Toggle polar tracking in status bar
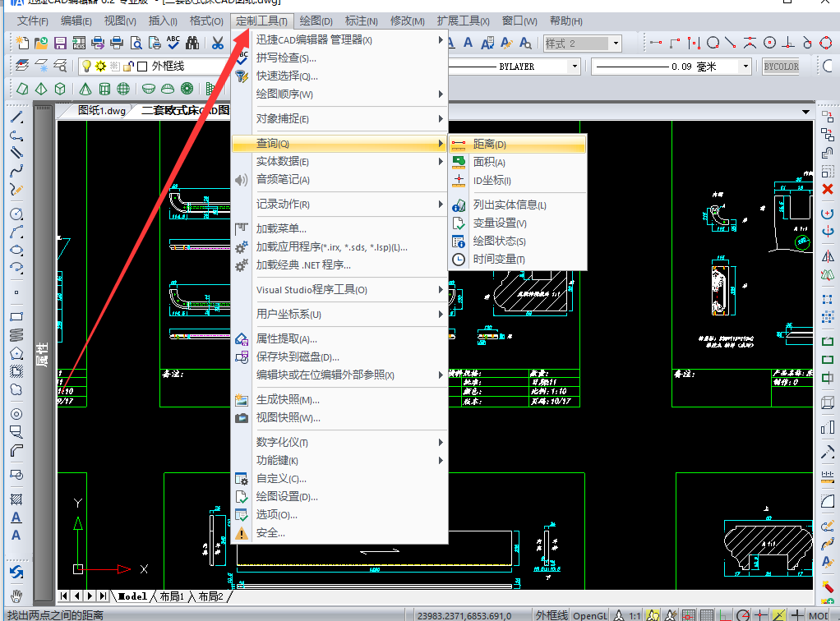The width and height of the screenshot is (840, 621). click(x=743, y=615)
